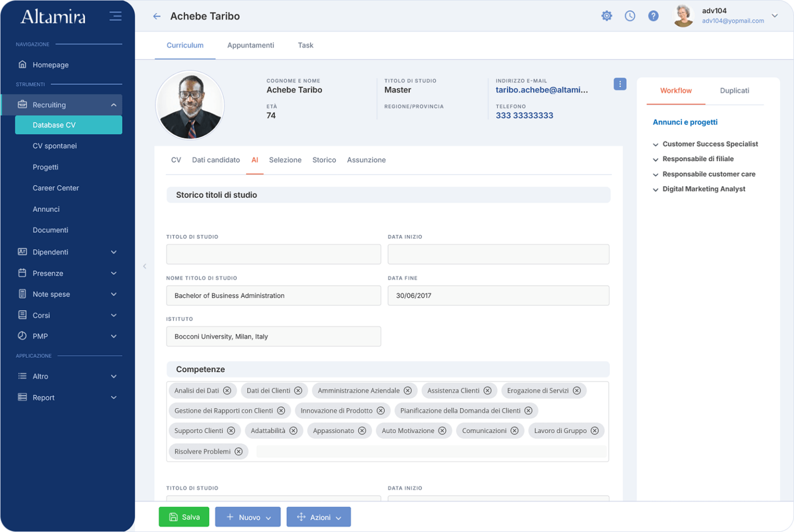Expand the Corsi menu
794x532 pixels.
114,315
